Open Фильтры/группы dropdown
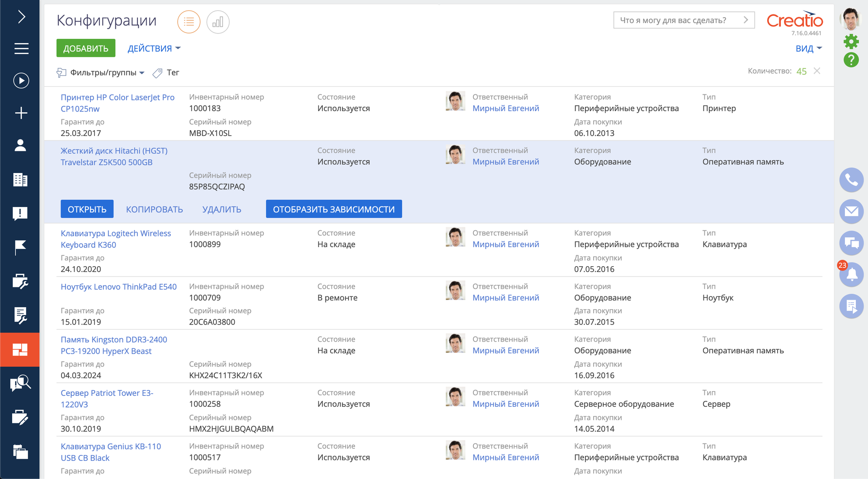 pyautogui.click(x=100, y=73)
